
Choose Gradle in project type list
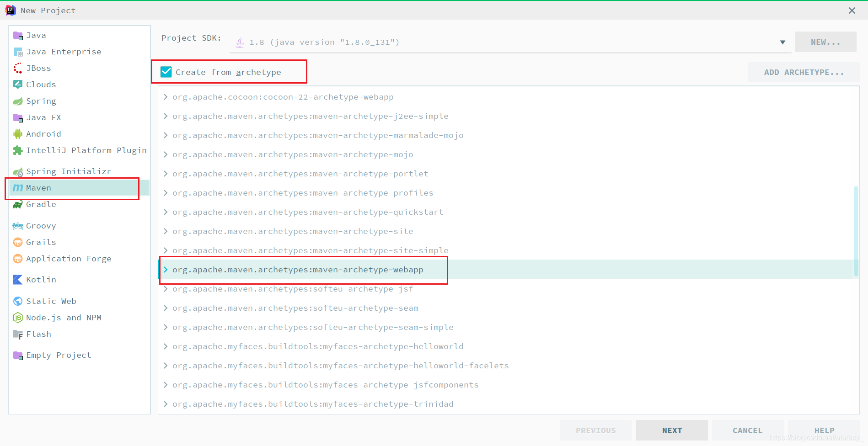(x=79, y=204)
